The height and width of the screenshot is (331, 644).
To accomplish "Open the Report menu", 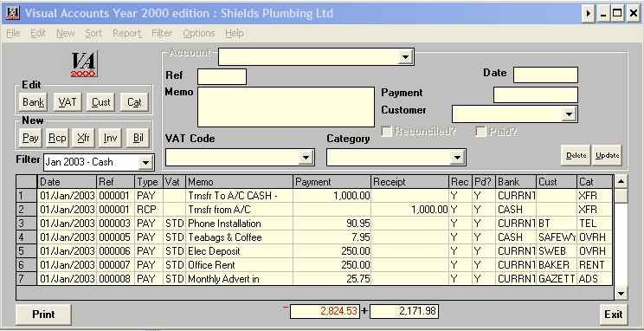I will 127,33.
